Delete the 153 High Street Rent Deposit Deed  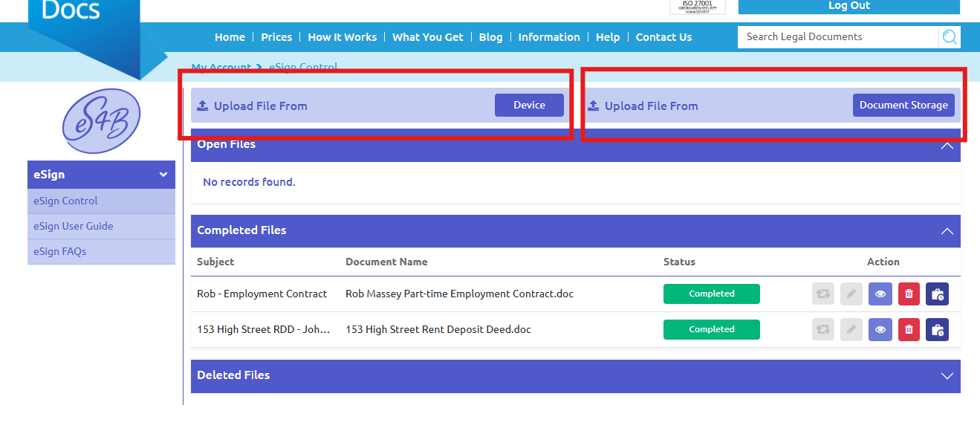(909, 329)
